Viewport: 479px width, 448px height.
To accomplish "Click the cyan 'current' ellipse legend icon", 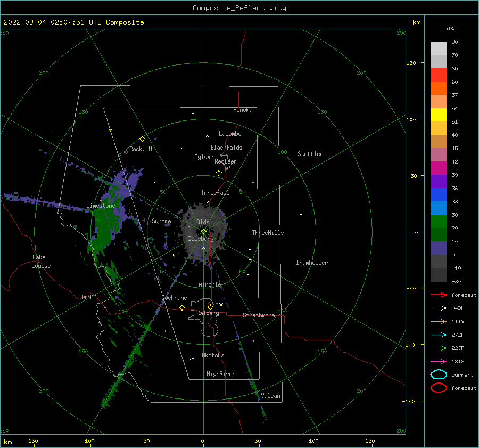I will [x=439, y=374].
